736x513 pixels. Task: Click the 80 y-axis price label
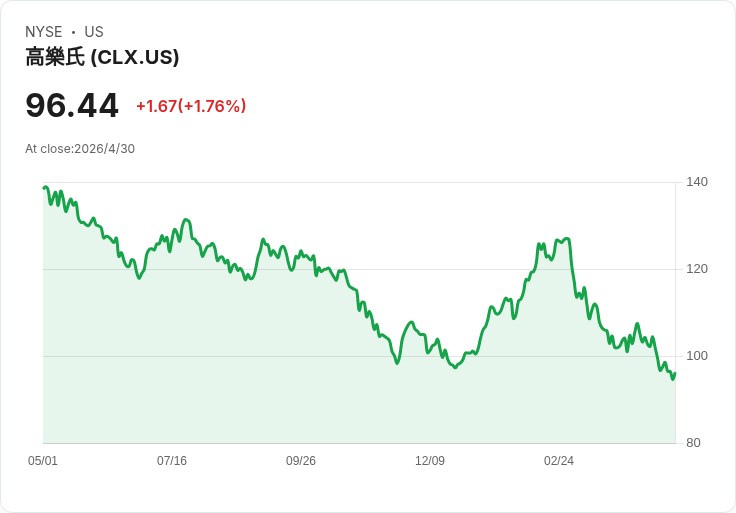(x=693, y=443)
